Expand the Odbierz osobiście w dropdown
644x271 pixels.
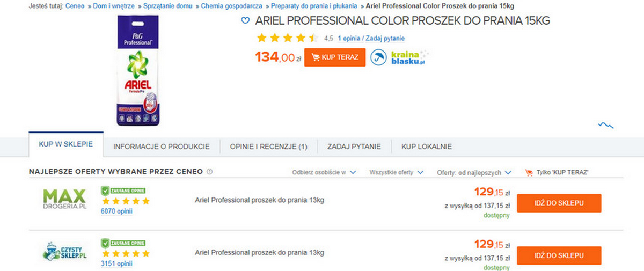(x=324, y=173)
